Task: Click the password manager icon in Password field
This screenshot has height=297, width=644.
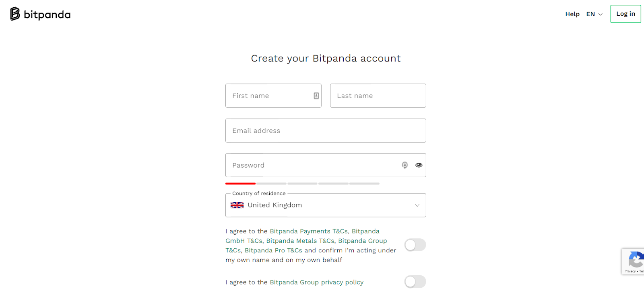Action: click(405, 165)
